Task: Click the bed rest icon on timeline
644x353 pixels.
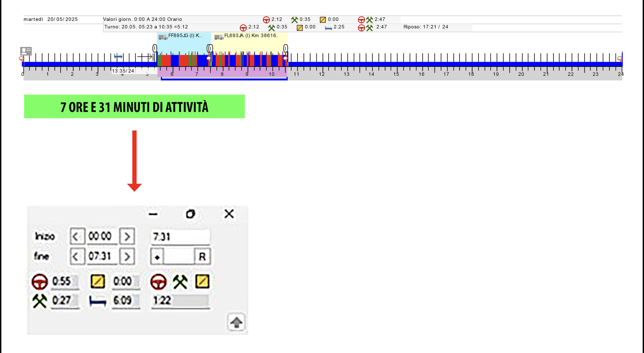Action: [118, 56]
